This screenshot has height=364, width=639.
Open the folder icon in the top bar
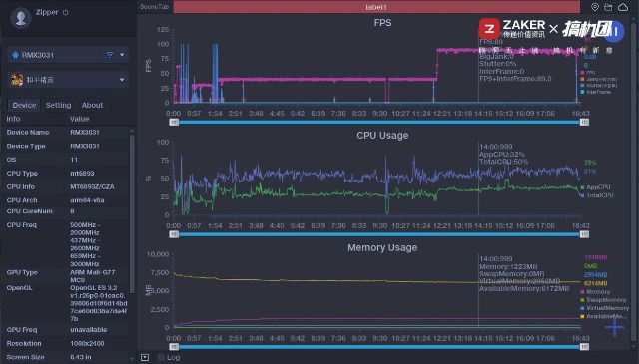tap(608, 7)
